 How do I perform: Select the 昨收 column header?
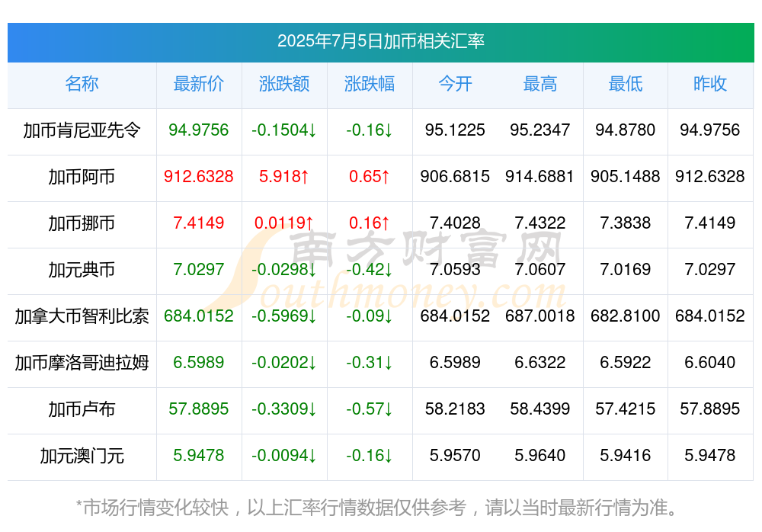pos(710,84)
